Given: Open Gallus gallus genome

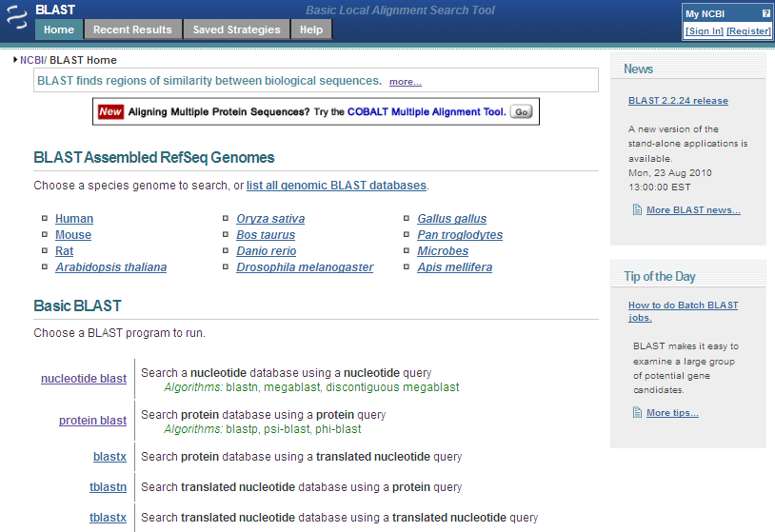Looking at the screenshot, I should pos(451,218).
